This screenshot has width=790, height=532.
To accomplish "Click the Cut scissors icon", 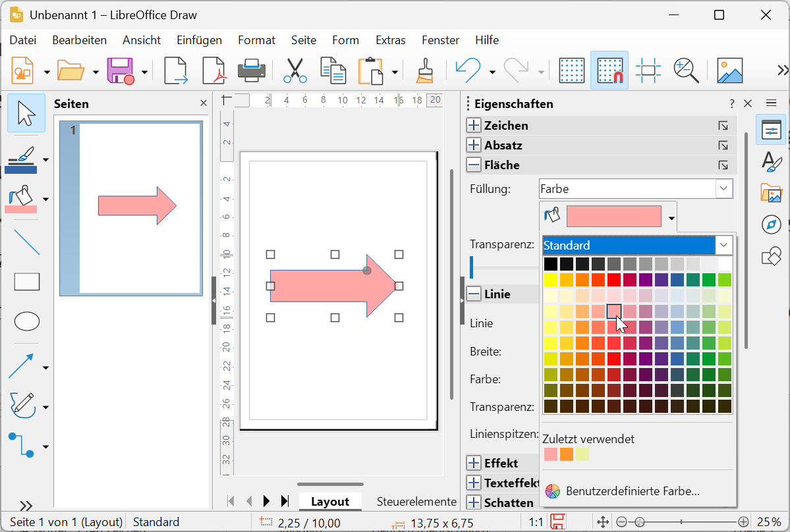I will (295, 70).
